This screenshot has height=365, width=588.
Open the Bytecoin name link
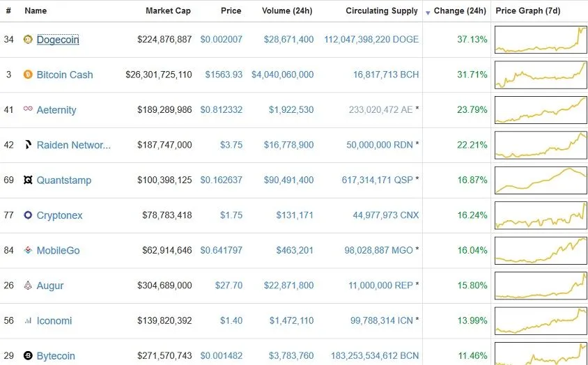pyautogui.click(x=56, y=356)
